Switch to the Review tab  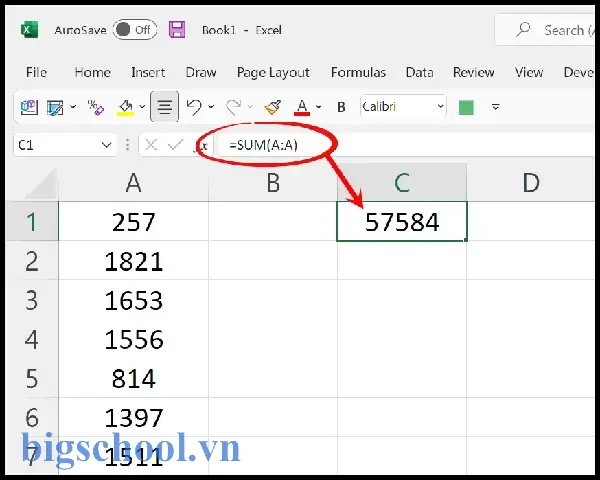[474, 72]
